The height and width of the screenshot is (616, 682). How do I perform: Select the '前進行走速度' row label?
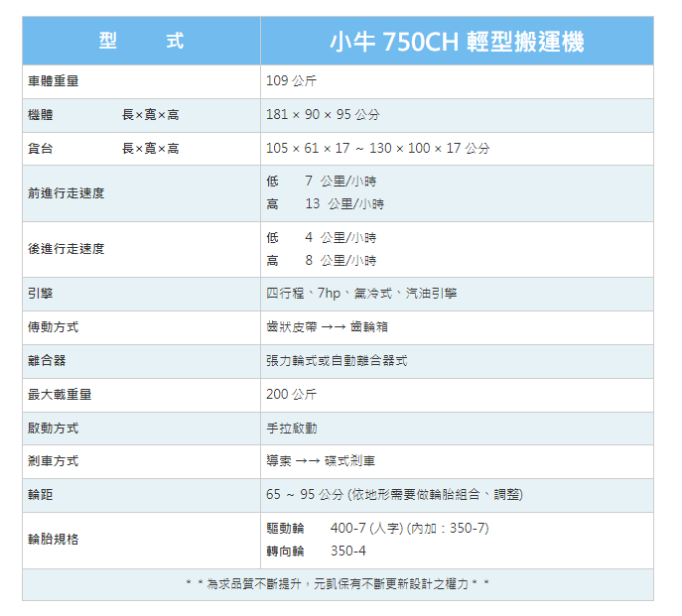pyautogui.click(x=67, y=193)
